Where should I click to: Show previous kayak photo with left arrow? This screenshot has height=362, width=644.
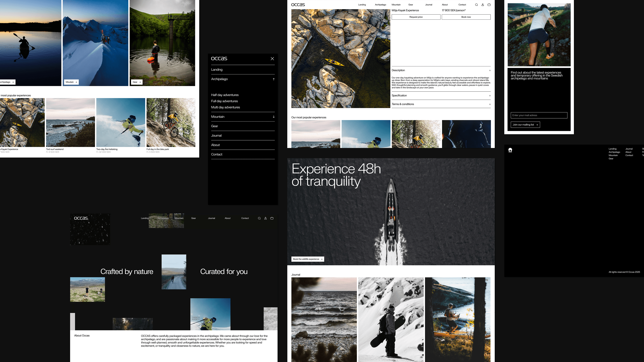point(295,59)
